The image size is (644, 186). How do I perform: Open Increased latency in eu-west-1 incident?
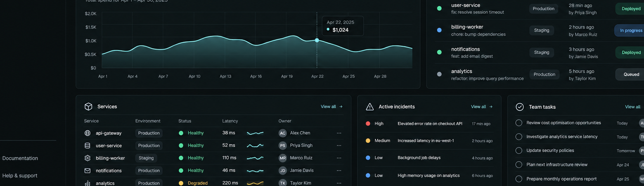coord(426,141)
